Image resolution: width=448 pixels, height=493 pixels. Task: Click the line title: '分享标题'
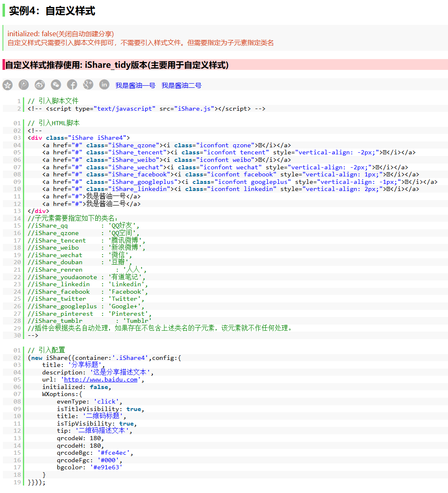click(x=73, y=365)
